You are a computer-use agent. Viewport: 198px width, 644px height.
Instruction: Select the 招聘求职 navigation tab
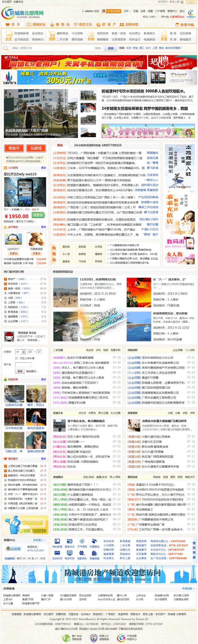[129, 25]
